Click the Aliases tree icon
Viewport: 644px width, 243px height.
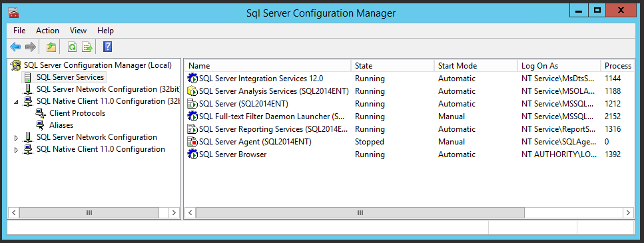[41, 125]
